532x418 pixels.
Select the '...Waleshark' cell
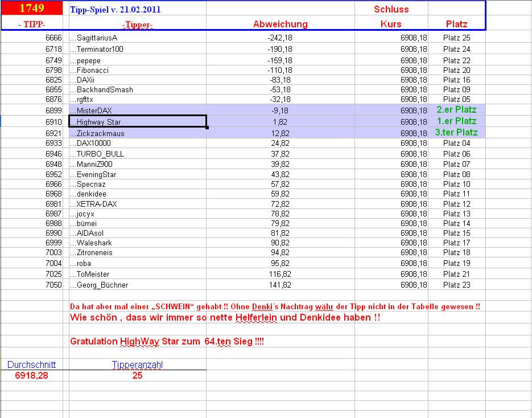click(x=138, y=243)
